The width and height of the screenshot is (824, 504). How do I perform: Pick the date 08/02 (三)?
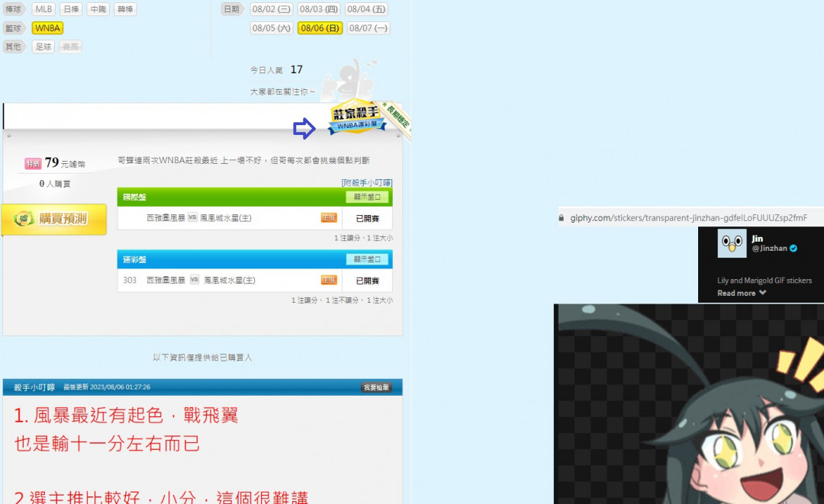[x=271, y=9]
